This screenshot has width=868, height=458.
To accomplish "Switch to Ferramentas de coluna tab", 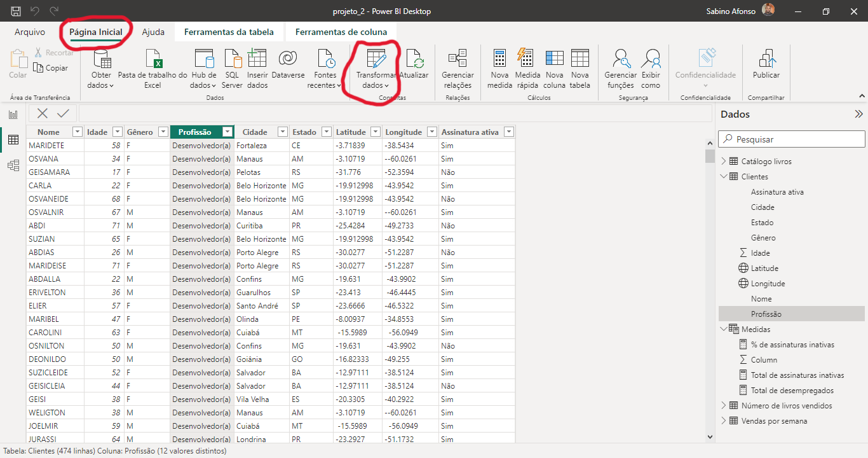I will [x=341, y=32].
